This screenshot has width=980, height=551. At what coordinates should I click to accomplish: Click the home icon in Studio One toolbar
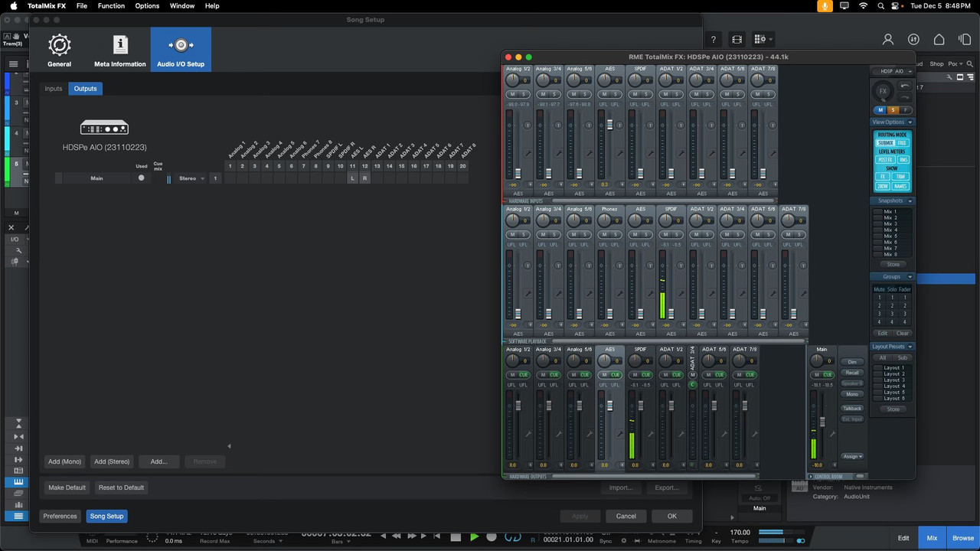point(939,40)
